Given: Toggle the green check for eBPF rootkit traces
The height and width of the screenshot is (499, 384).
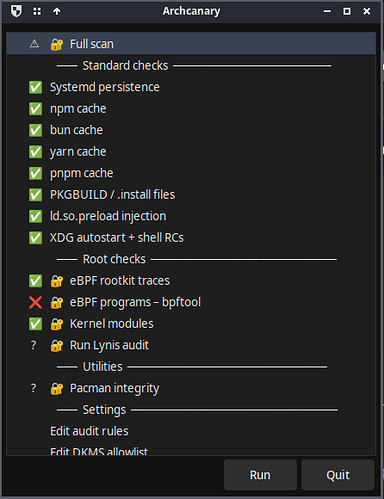Looking at the screenshot, I should pos(35,281).
